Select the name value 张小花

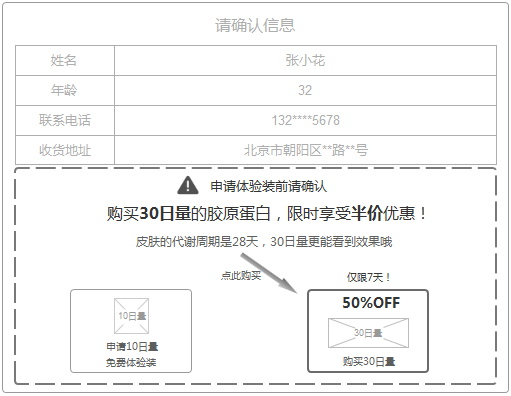click(x=305, y=60)
